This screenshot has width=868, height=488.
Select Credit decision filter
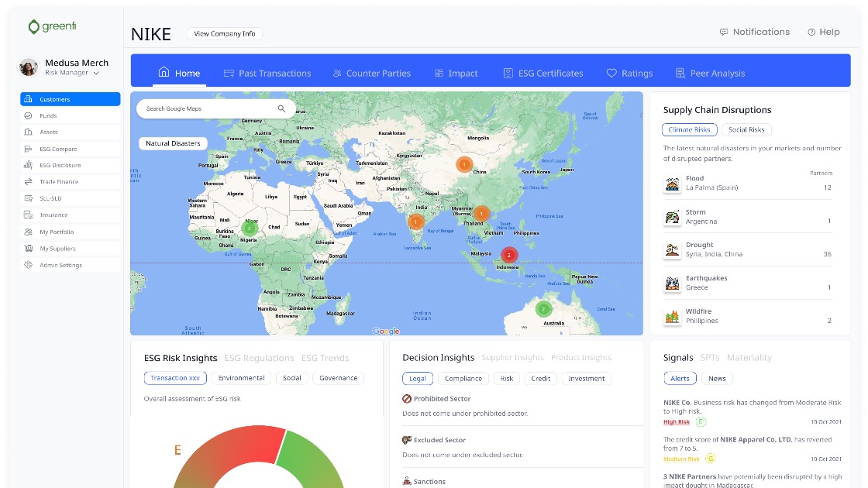point(541,379)
